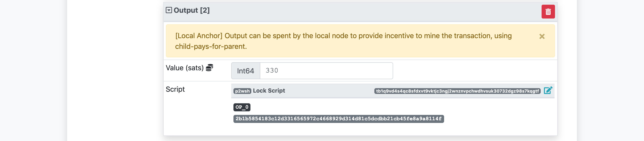The width and height of the screenshot is (644, 141).
Task: Click the Lock Script header bar background
Action: 330,91
